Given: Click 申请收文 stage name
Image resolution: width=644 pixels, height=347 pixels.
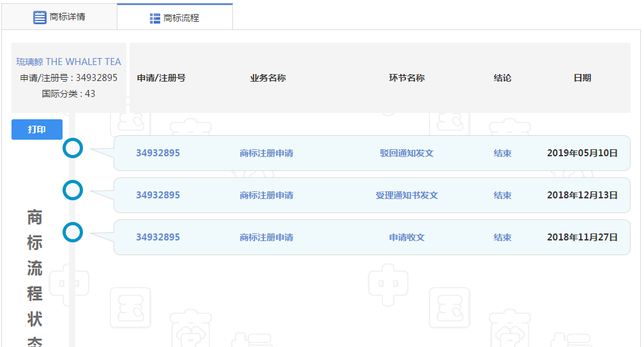Looking at the screenshot, I should (407, 237).
